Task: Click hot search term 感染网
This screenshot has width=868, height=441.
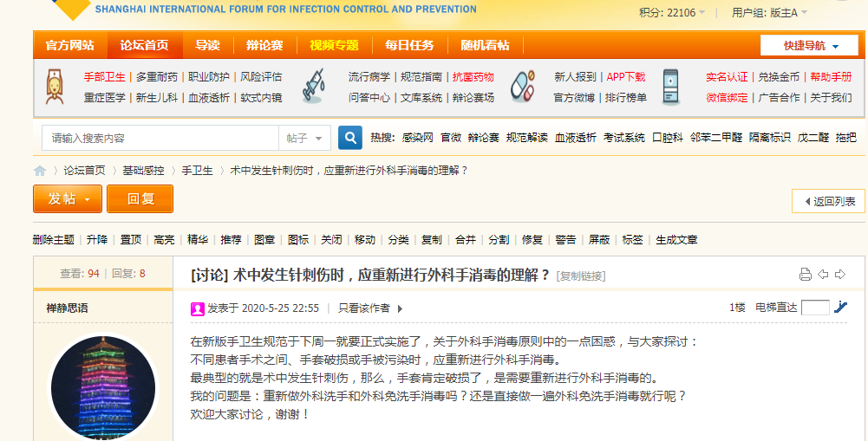Action: pos(418,138)
